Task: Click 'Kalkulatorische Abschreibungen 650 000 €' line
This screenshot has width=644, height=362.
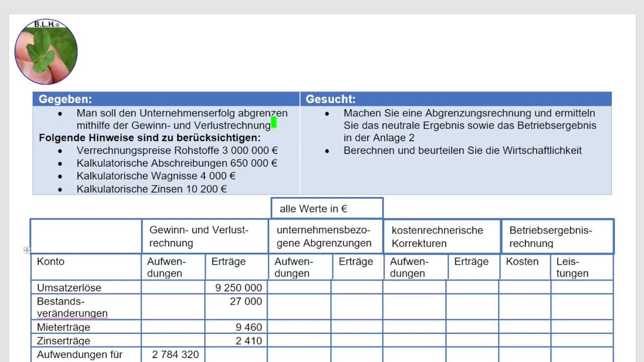Action: pos(177,163)
